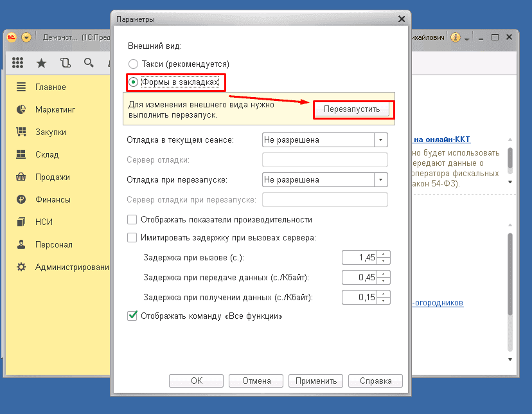Viewport: 532px width, 414px height.
Task: Open the sections grid menu icon
Action: tap(17, 62)
